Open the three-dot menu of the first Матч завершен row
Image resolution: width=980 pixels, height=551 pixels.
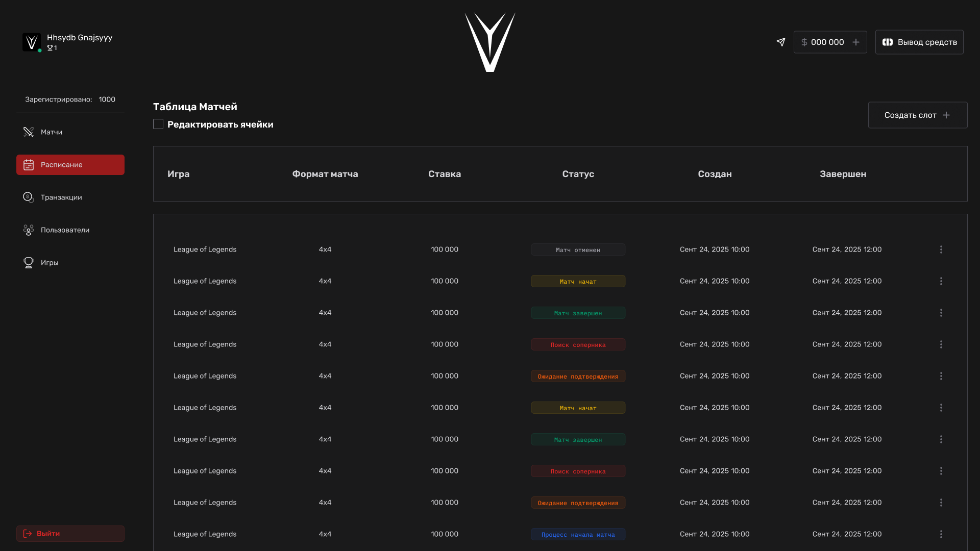tap(941, 313)
